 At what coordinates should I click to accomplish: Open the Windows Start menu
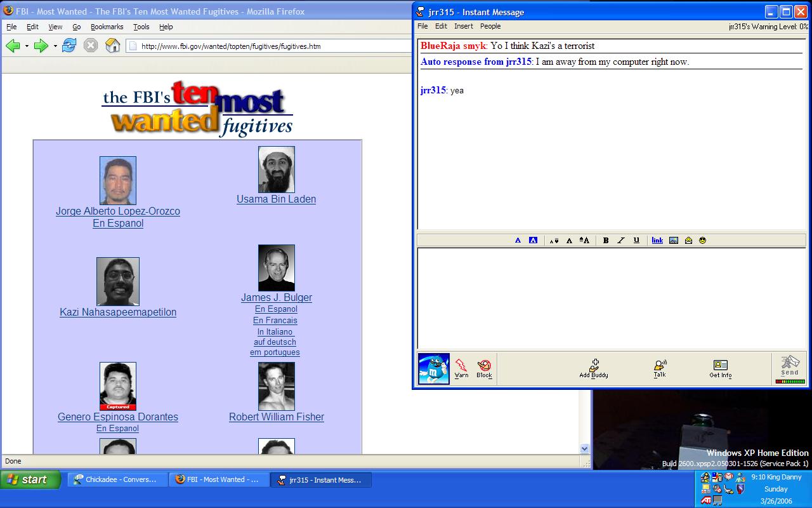[30, 479]
